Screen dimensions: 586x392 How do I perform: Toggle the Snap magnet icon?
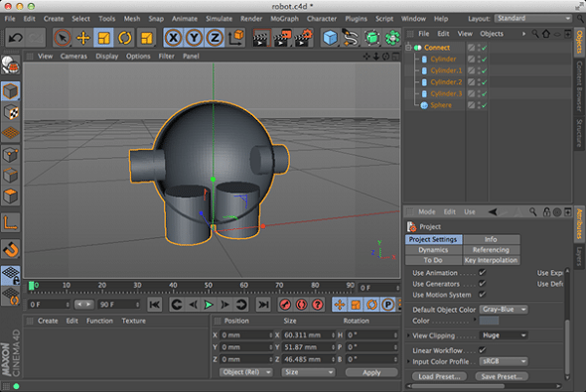point(11,249)
